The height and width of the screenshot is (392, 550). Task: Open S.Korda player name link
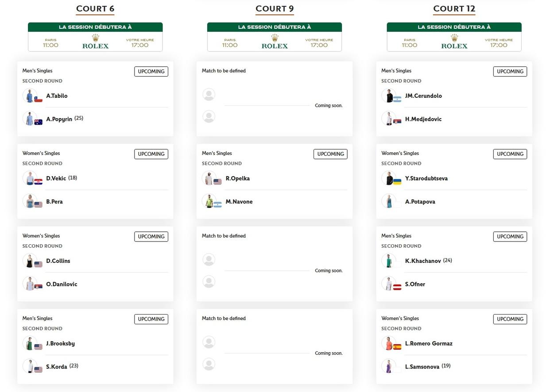pyautogui.click(x=57, y=367)
